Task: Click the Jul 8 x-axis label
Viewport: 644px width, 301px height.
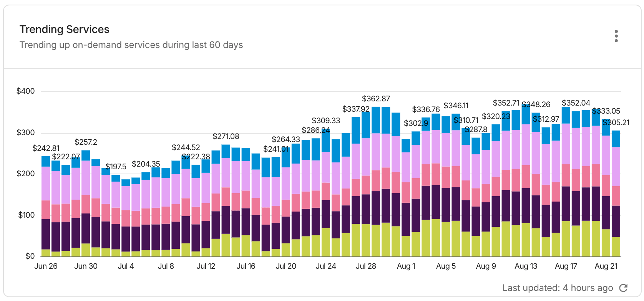Action: (166, 266)
